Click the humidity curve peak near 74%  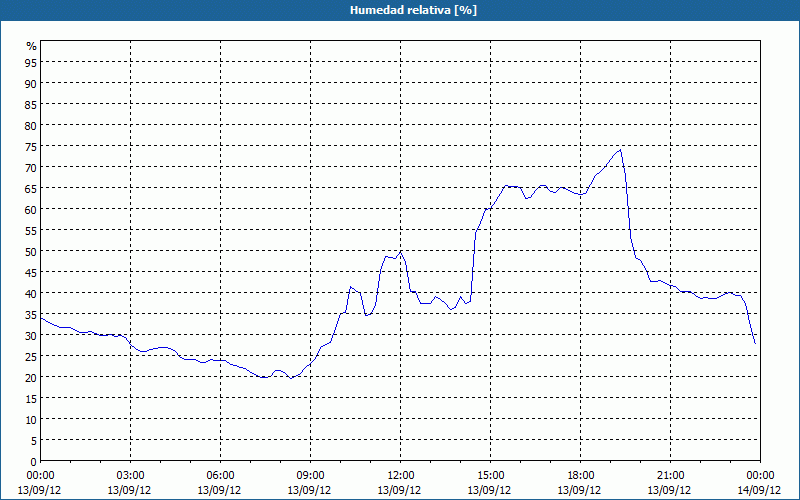pyautogui.click(x=620, y=150)
